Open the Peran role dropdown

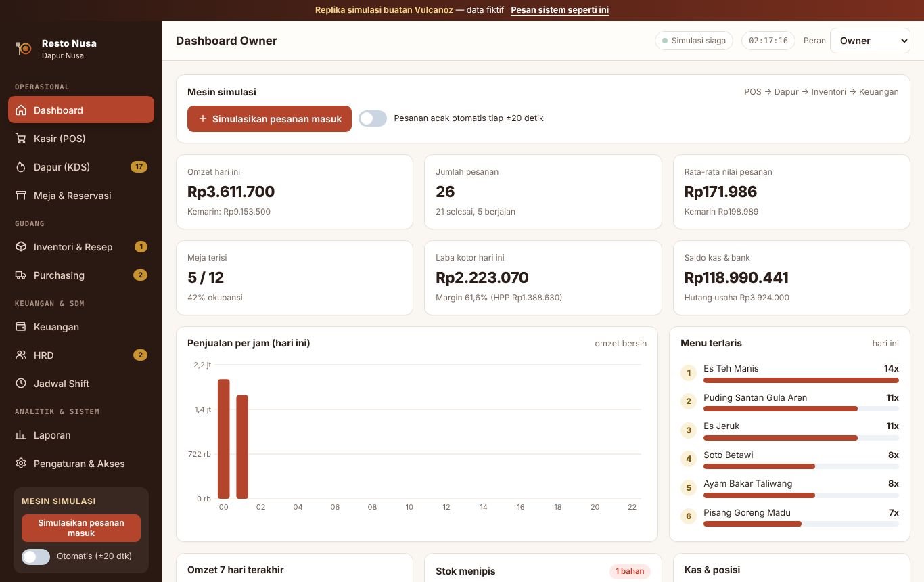[870, 41]
